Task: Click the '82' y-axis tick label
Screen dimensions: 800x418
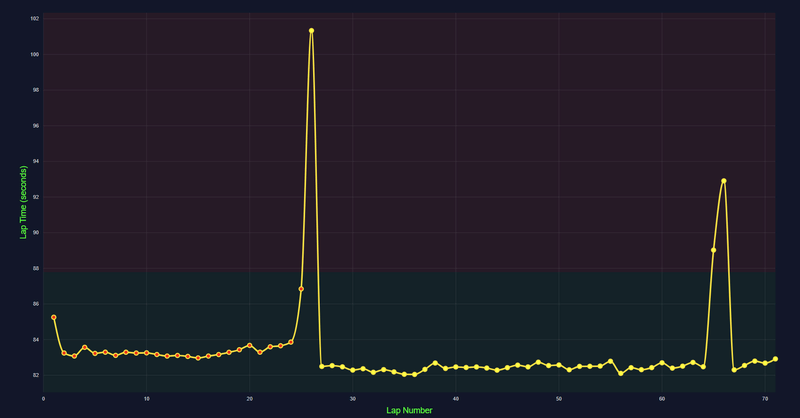Action: (x=36, y=376)
